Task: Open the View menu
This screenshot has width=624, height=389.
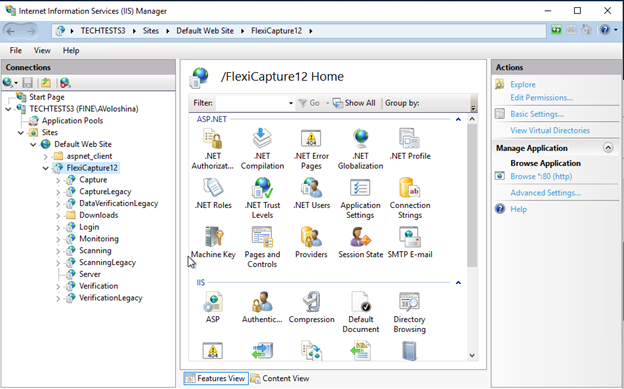Action: [x=42, y=51]
